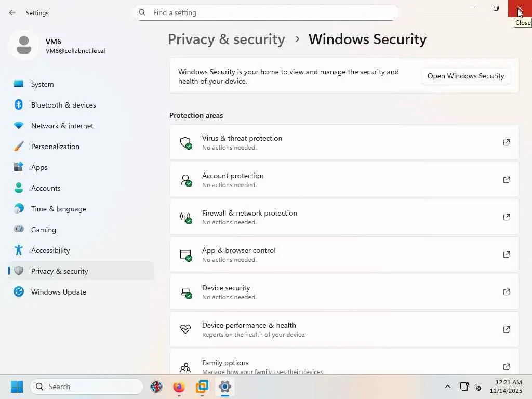Click the Device security laptop icon
The height and width of the screenshot is (399, 532).
coord(185,292)
